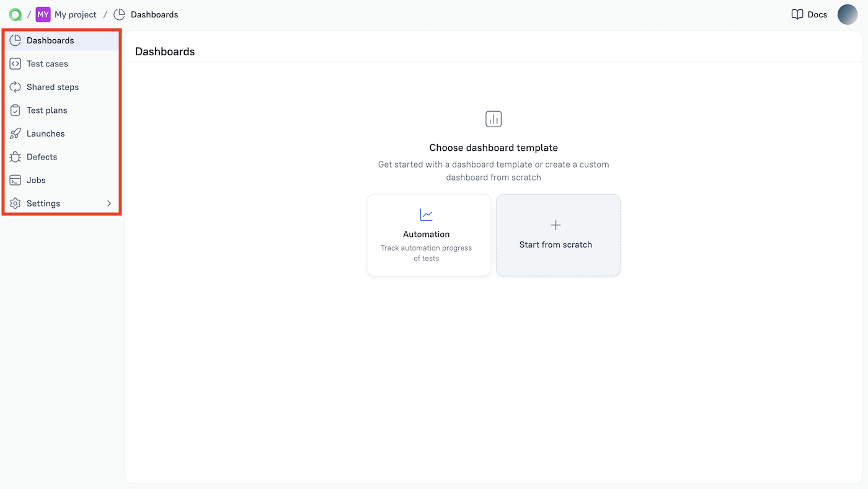Open Docs via the book icon
The width and height of the screenshot is (868, 489).
(797, 14)
